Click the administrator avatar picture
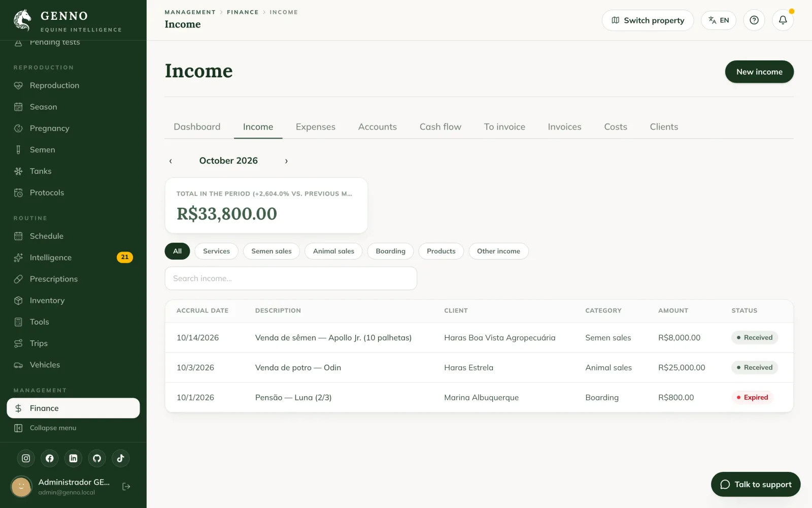 coord(21,487)
